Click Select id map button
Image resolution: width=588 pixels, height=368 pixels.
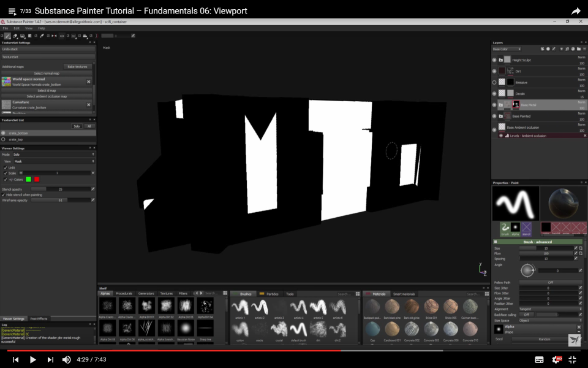pos(47,91)
